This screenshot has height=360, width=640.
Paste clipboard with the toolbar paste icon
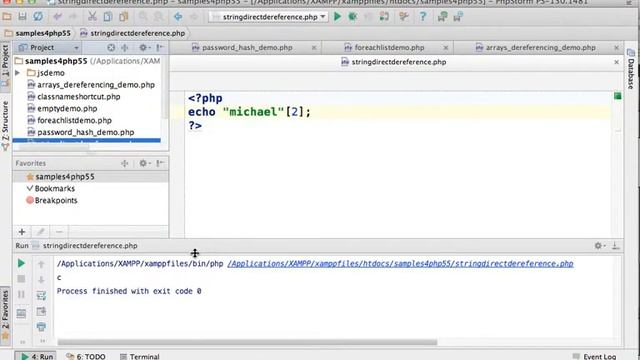pyautogui.click(x=124, y=17)
